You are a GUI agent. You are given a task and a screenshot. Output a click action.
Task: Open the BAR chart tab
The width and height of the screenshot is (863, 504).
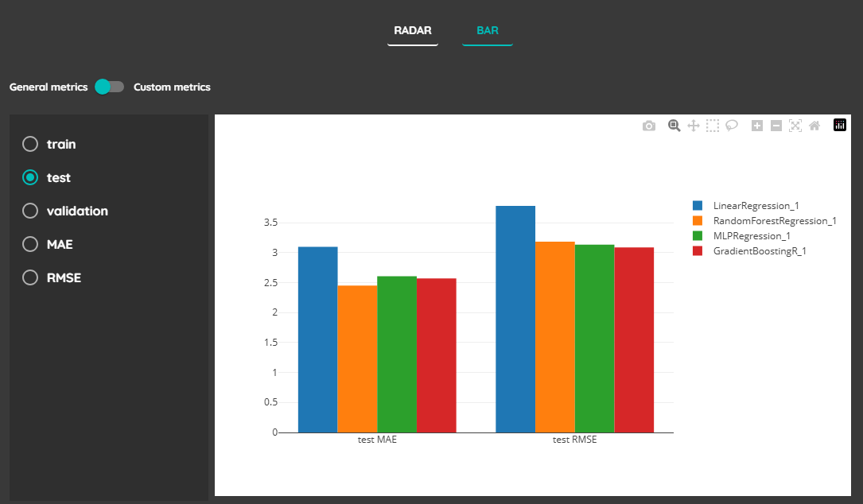click(x=487, y=30)
